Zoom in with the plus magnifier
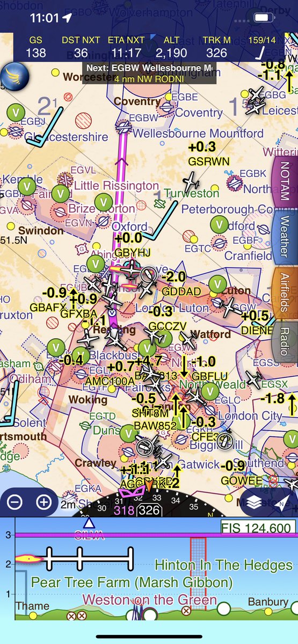Screen dimensions: 298x644 click(43, 502)
